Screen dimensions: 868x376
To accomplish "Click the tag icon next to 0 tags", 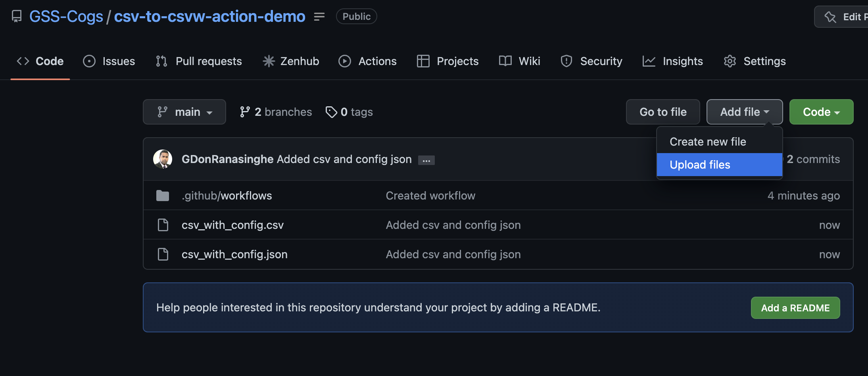I will pyautogui.click(x=331, y=112).
